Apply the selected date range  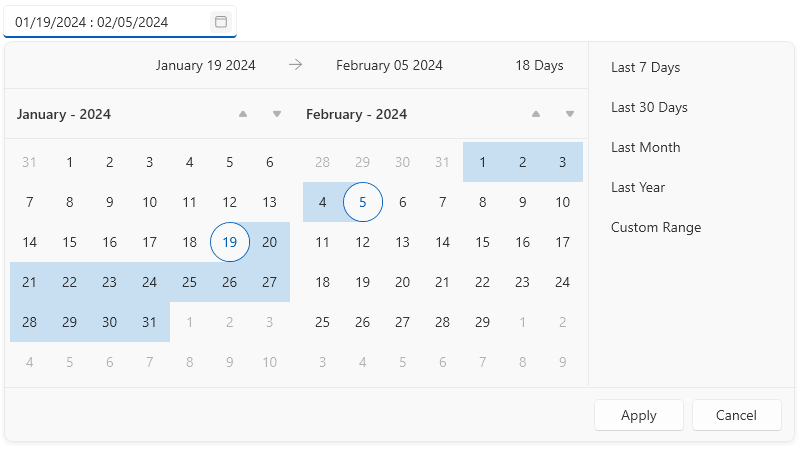point(638,415)
